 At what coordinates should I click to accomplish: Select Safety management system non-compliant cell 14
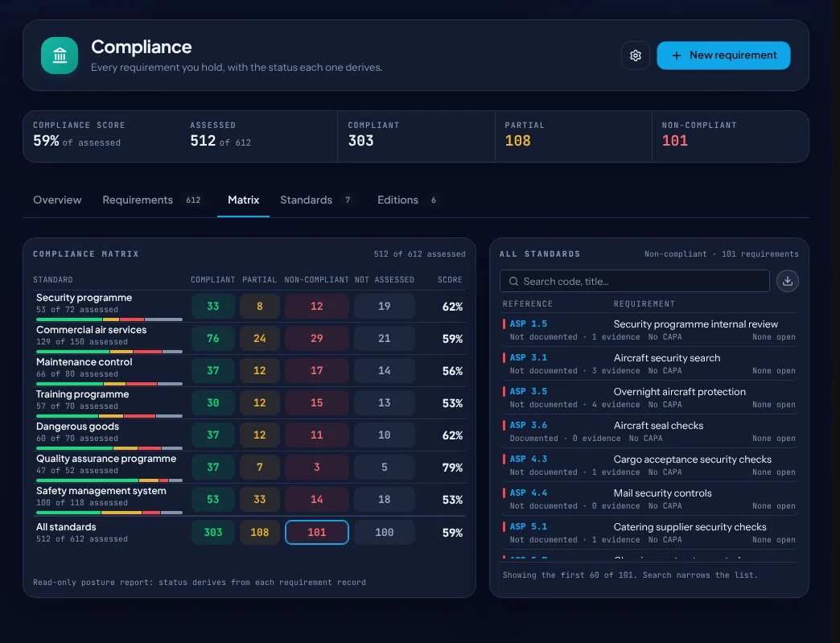pos(316,499)
